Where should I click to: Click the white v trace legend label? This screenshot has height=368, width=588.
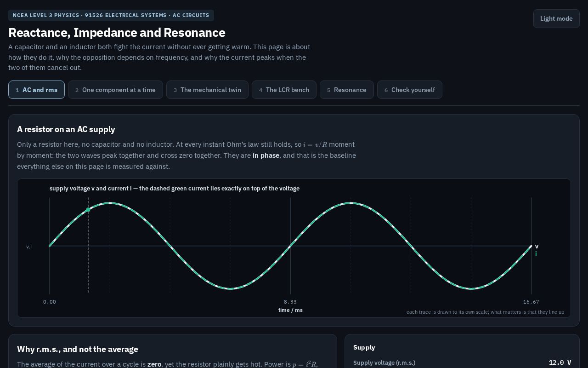coord(537,247)
